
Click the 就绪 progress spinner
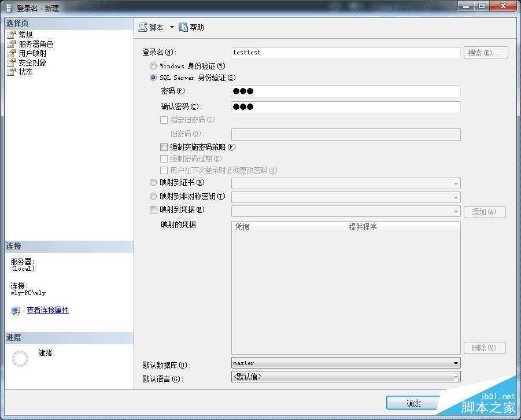20,359
